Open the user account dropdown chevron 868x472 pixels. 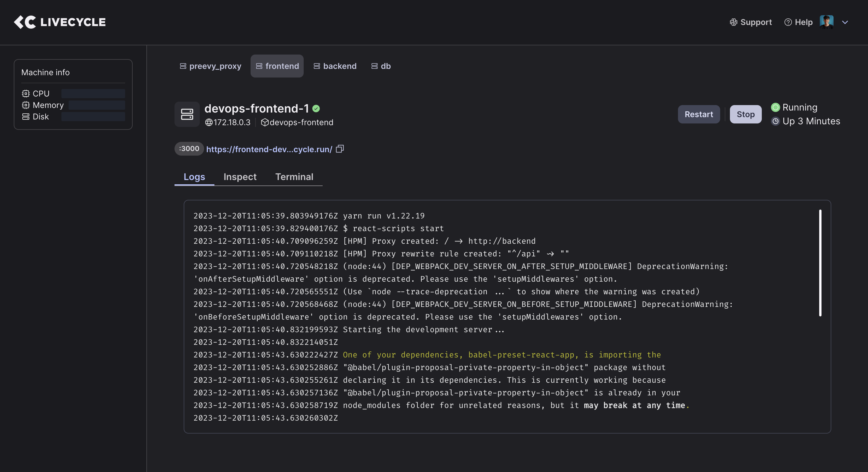click(845, 22)
